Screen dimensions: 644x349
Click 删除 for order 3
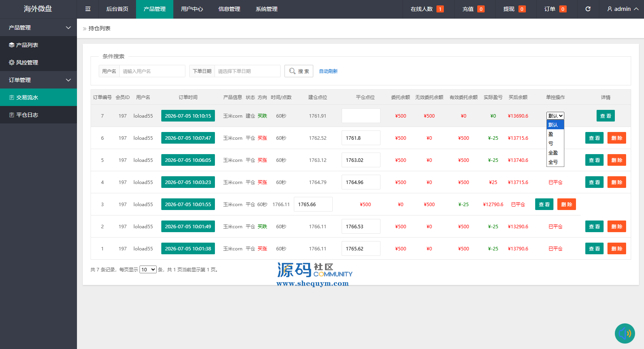click(x=567, y=204)
